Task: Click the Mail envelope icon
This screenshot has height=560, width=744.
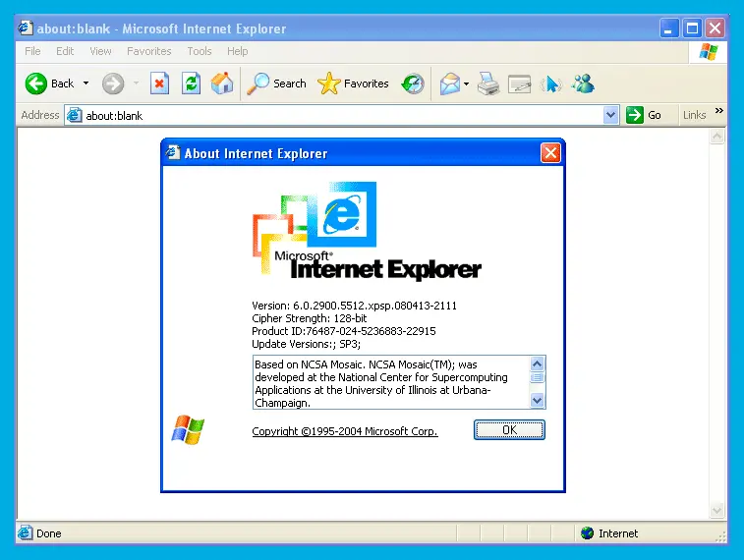Action: (449, 84)
